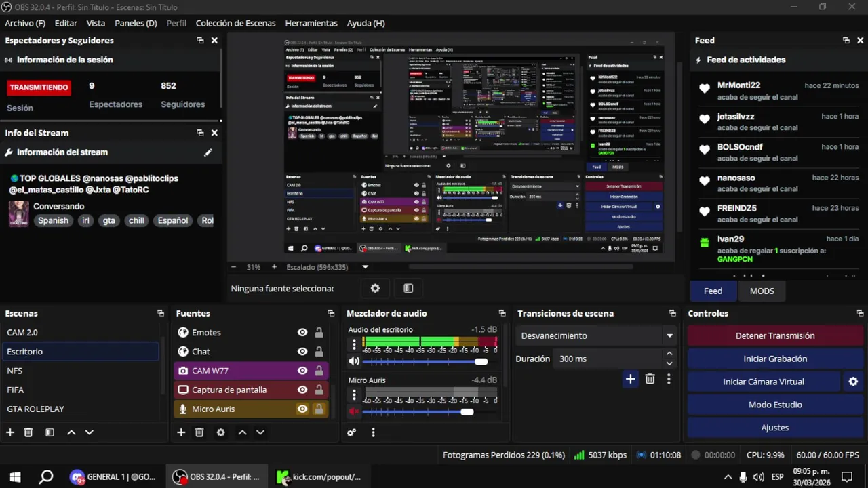Open Herramientas menu
Viewport: 868px width, 488px height.
click(x=311, y=23)
